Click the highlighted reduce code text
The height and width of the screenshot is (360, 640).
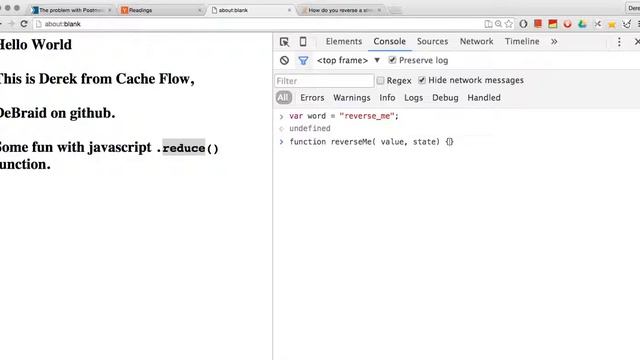(x=184, y=148)
